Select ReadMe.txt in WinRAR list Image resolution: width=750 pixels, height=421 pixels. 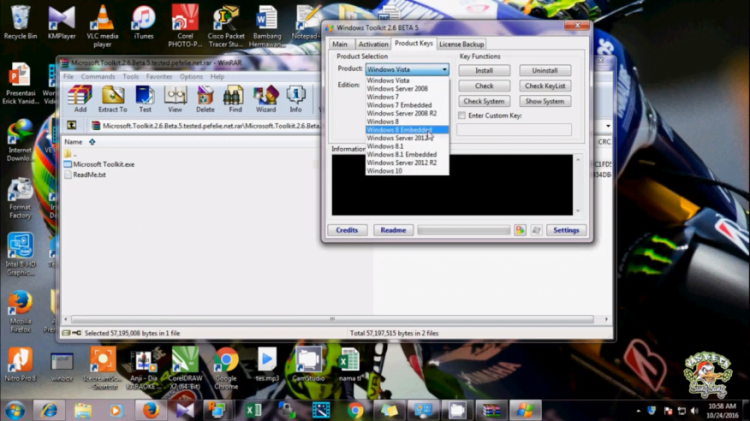[85, 175]
